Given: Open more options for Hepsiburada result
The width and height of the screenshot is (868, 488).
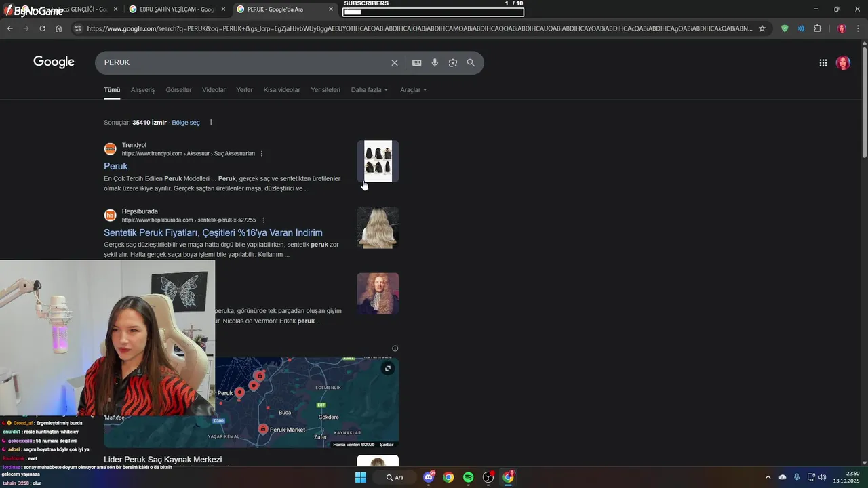Looking at the screenshot, I should 263,220.
